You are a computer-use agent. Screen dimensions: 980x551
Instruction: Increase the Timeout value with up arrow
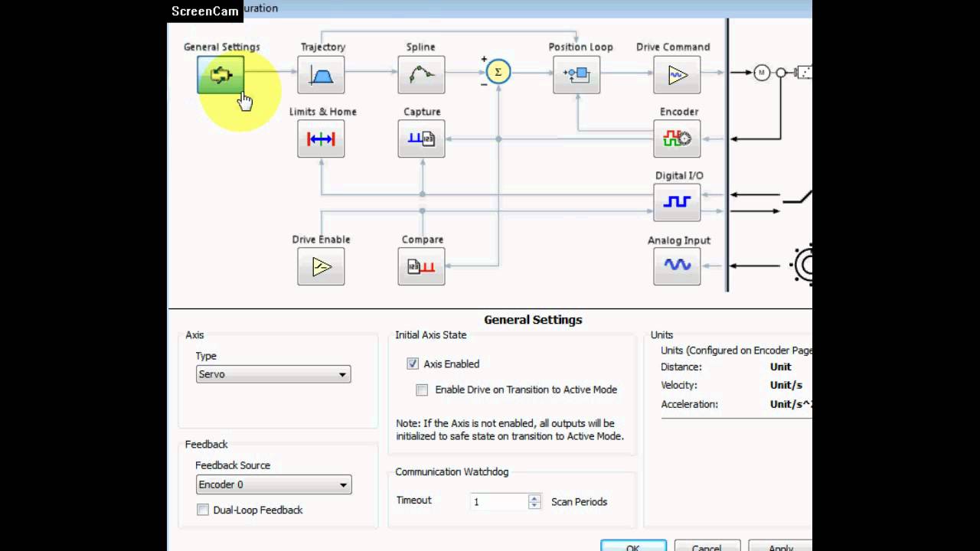pos(534,497)
